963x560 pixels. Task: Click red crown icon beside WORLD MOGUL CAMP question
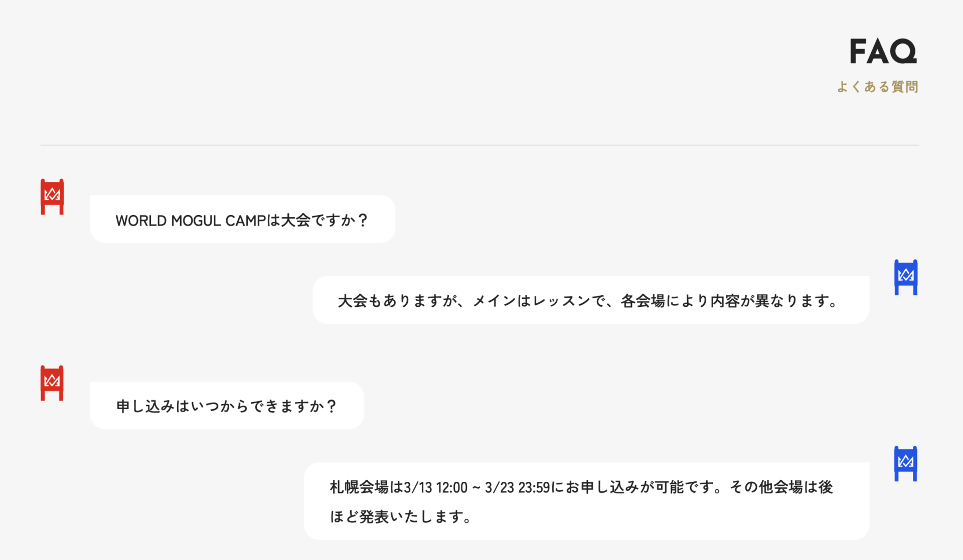(x=52, y=197)
